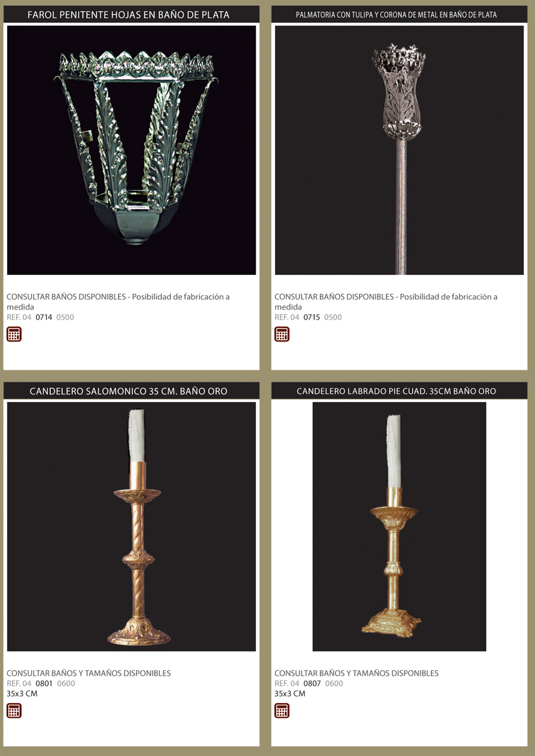View the silver tulip palmatoria product image

[399, 150]
